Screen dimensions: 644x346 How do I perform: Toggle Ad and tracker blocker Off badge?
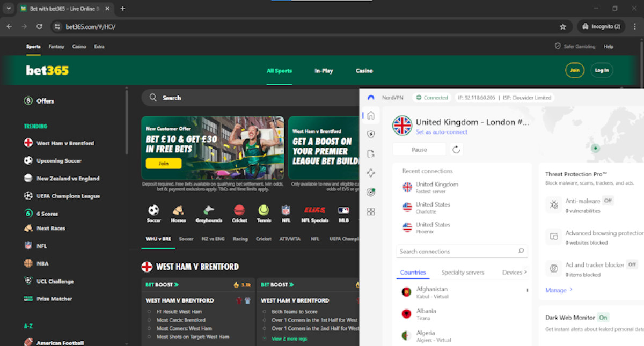[632, 264]
